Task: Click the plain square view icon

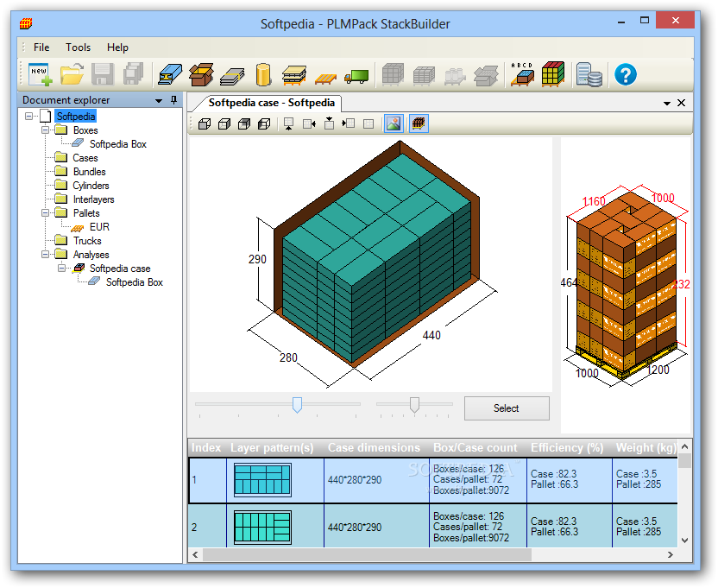Action: click(368, 123)
